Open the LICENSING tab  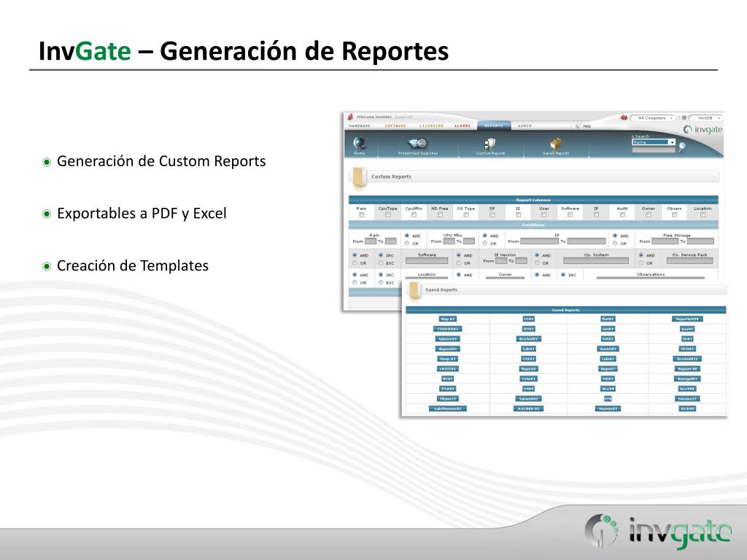(x=432, y=126)
